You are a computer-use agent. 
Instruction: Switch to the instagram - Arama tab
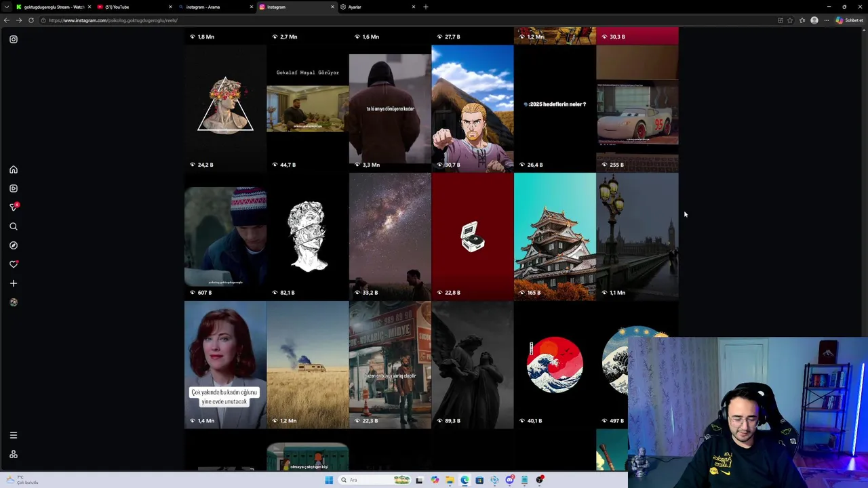pyautogui.click(x=216, y=7)
